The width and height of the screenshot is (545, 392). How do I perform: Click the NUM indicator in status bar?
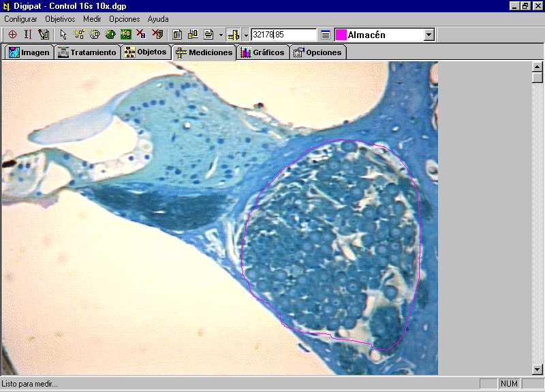(x=509, y=384)
